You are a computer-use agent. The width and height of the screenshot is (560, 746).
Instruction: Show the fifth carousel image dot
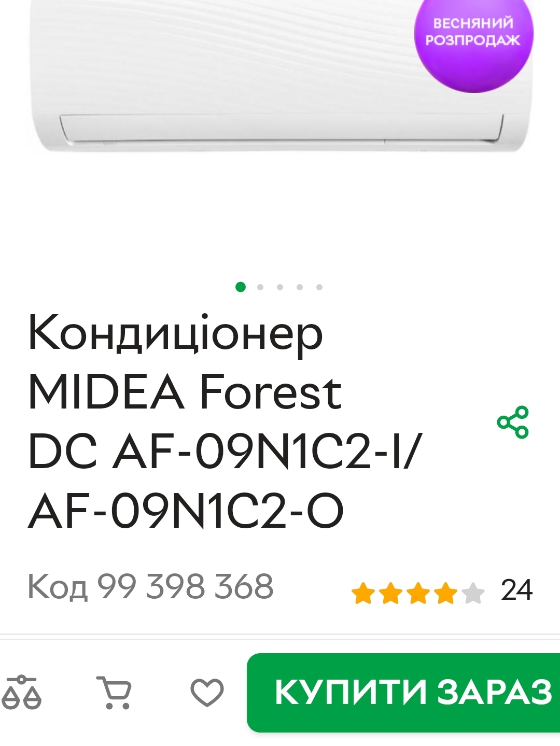pos(319,287)
